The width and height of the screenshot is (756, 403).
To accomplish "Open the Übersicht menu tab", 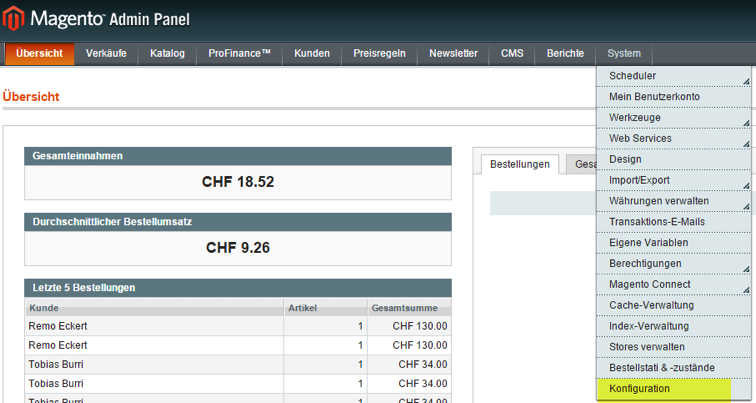I will pyautogui.click(x=40, y=54).
